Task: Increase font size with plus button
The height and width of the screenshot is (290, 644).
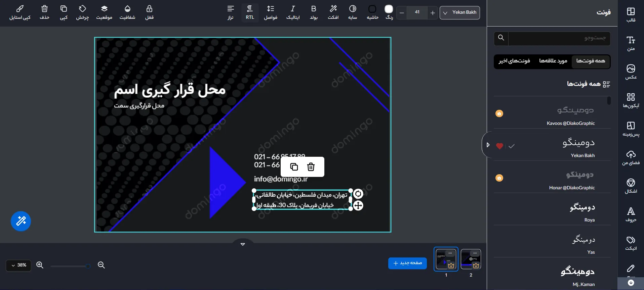Action: point(433,13)
